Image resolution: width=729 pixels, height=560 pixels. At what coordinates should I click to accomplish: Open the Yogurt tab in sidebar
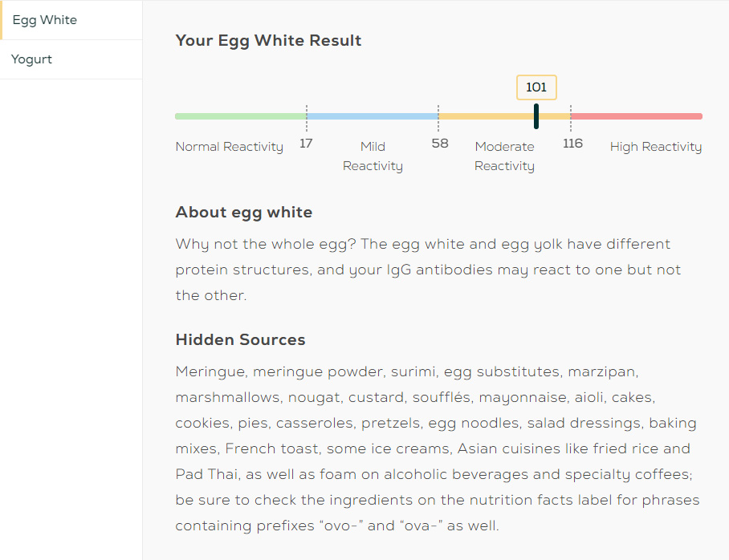32,59
